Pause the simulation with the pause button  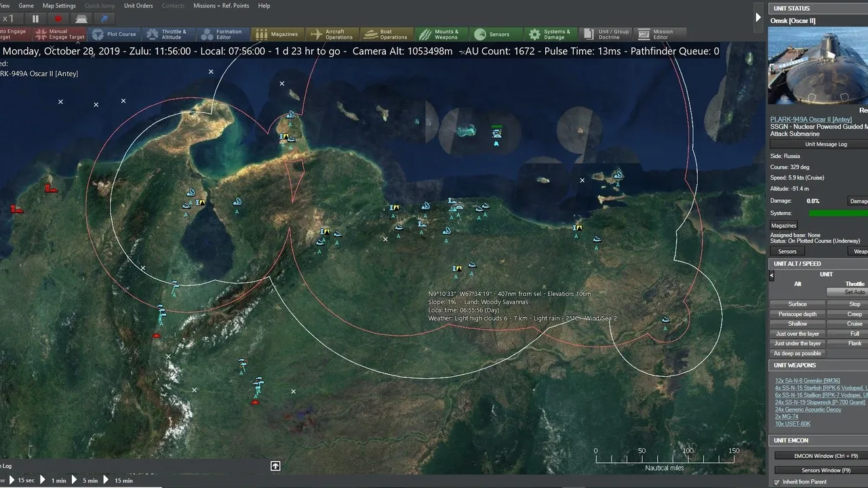[35, 19]
